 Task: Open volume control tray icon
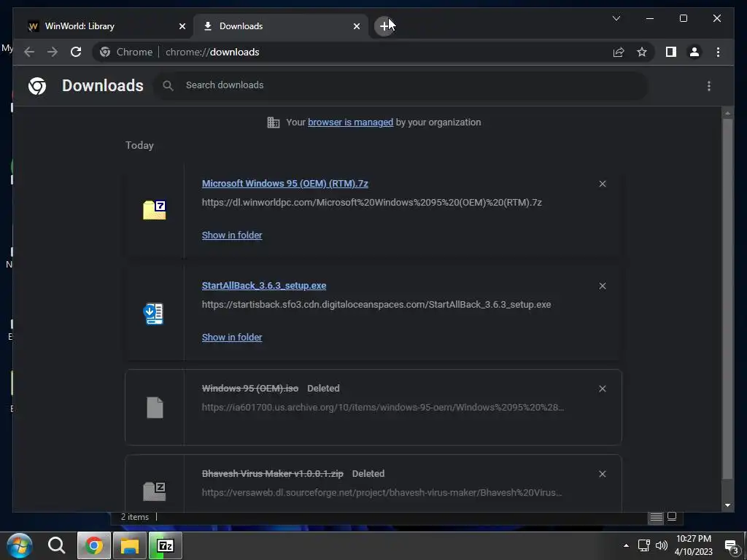pyautogui.click(x=661, y=545)
